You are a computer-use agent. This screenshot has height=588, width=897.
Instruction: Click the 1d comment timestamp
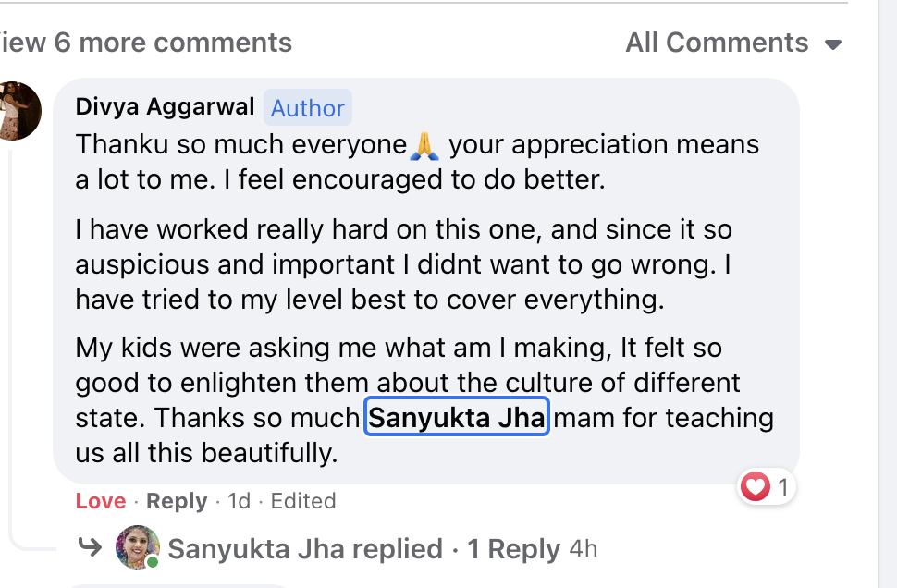click(239, 501)
